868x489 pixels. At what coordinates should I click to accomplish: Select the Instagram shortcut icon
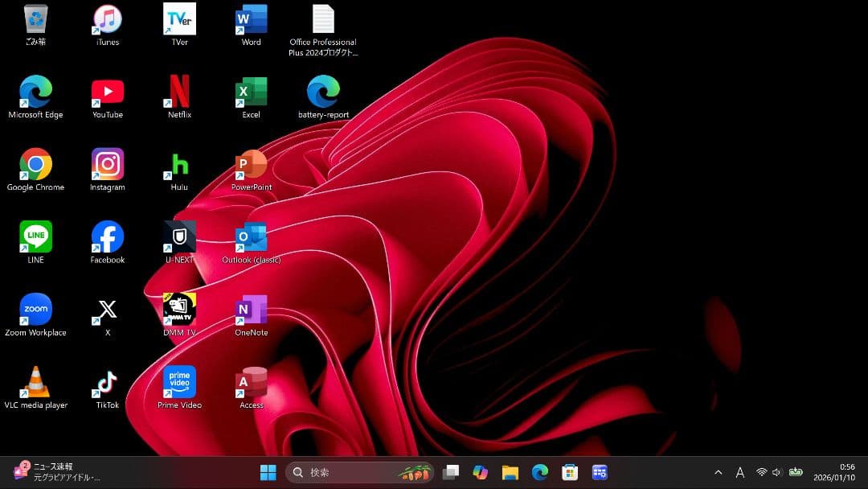pos(107,164)
